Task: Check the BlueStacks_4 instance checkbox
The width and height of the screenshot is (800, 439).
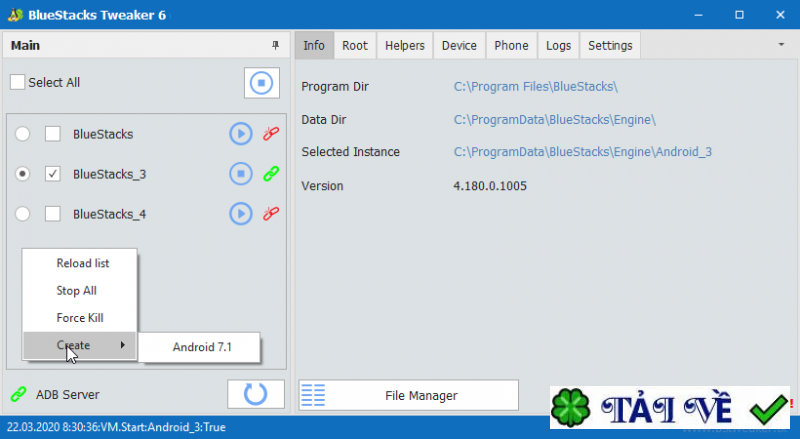Action: [x=53, y=213]
